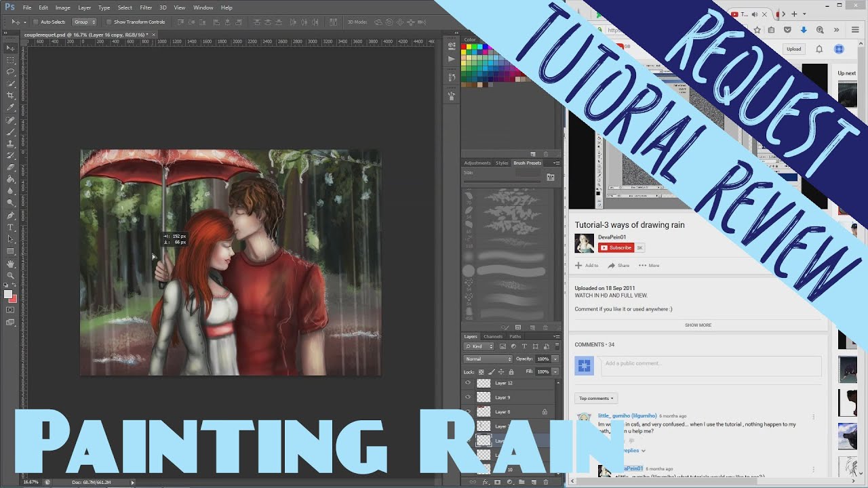Open the Opacity slider dropdown arrow
Viewport: 868px width, 488px height.
pos(555,359)
